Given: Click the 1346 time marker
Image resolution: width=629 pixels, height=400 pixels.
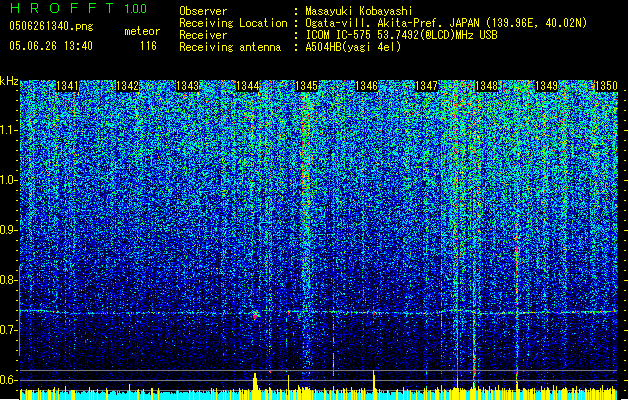Looking at the screenshot, I should click(x=367, y=86).
